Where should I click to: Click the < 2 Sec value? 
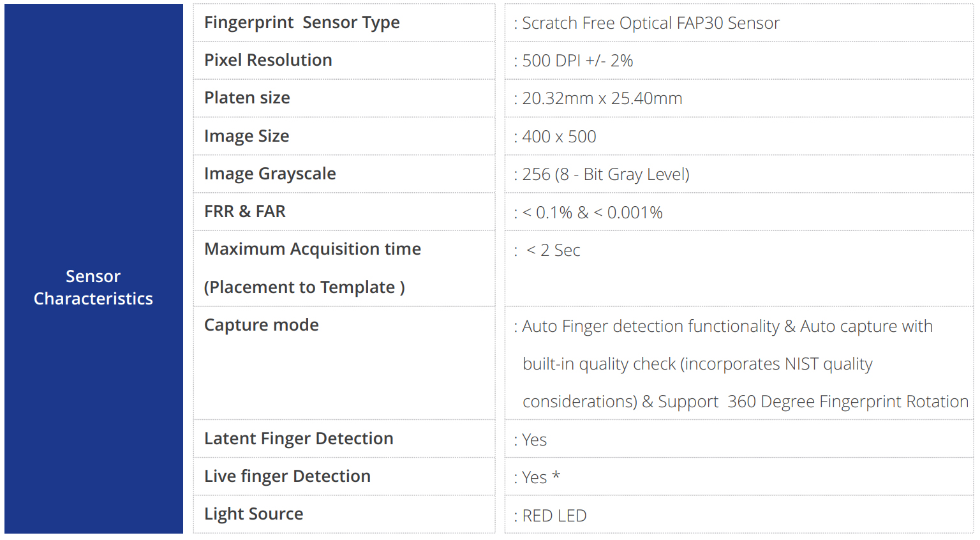click(x=553, y=251)
